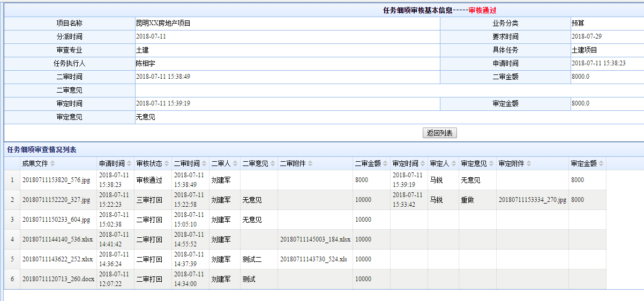Click the 任务细项审查情况列表 panel header
644x301 pixels.
[42, 150]
